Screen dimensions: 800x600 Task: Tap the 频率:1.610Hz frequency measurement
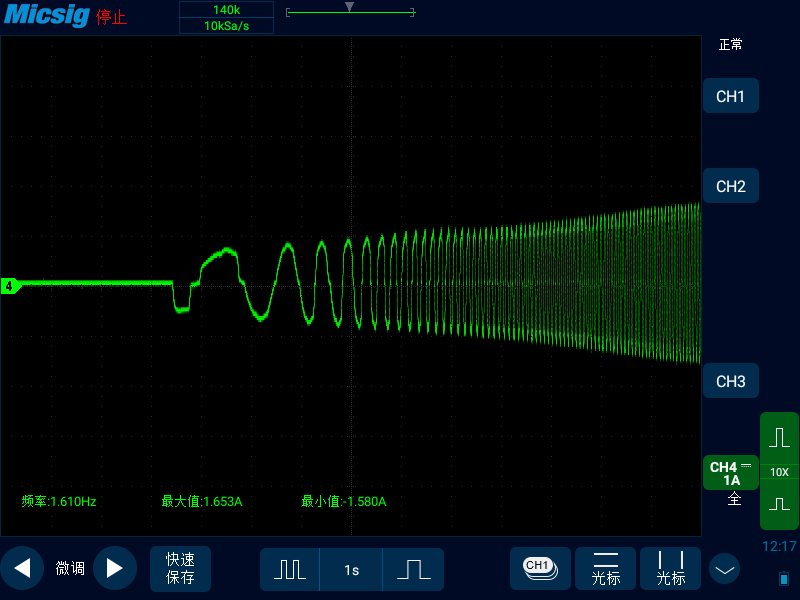coord(59,502)
